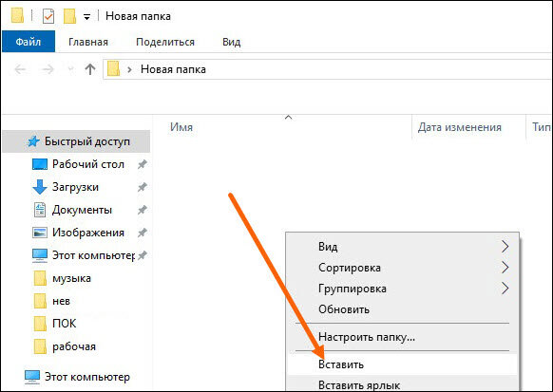Image resolution: width=553 pixels, height=392 pixels.
Task: Click the рабочая folder icon
Action: [40, 346]
